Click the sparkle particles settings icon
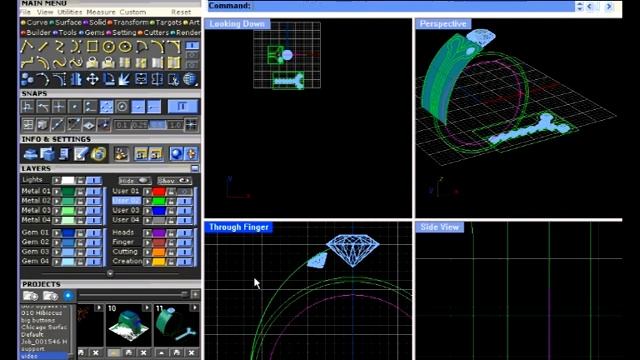 coord(121,154)
